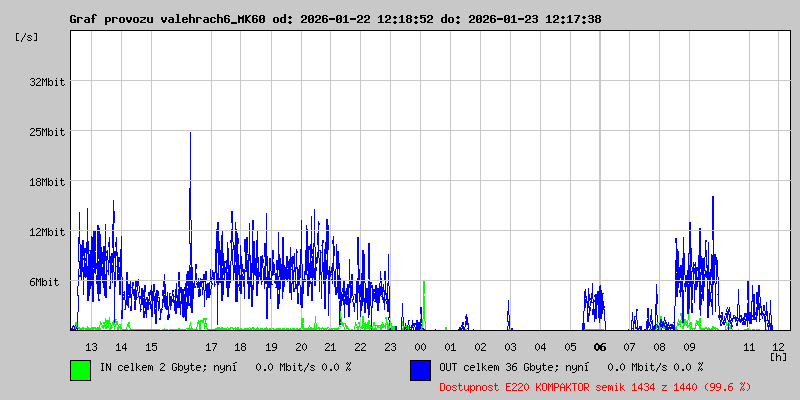The height and width of the screenshot is (400, 800).
Task: Click the 09 hour marker on x-axis
Action: click(x=689, y=347)
